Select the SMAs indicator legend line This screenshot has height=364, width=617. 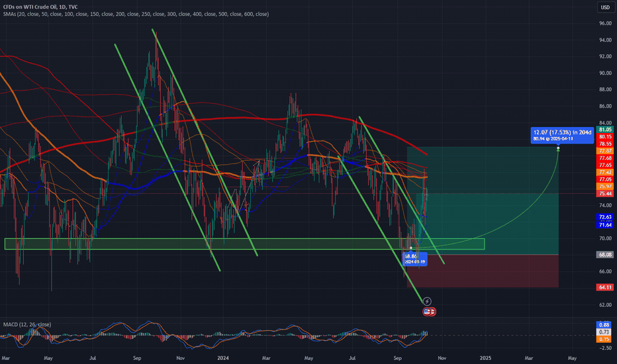(136, 14)
